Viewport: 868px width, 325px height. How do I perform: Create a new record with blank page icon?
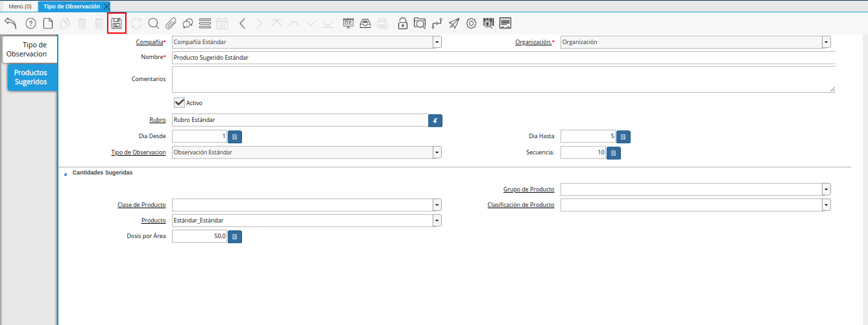[x=48, y=24]
